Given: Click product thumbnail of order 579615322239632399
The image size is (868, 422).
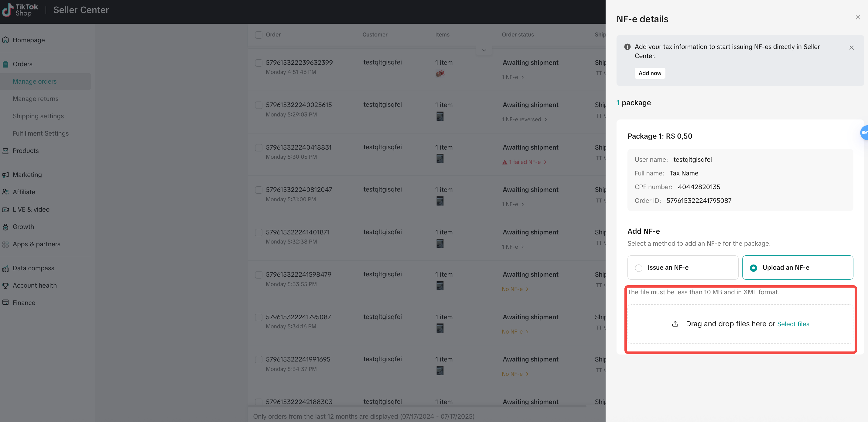Looking at the screenshot, I should (x=440, y=74).
